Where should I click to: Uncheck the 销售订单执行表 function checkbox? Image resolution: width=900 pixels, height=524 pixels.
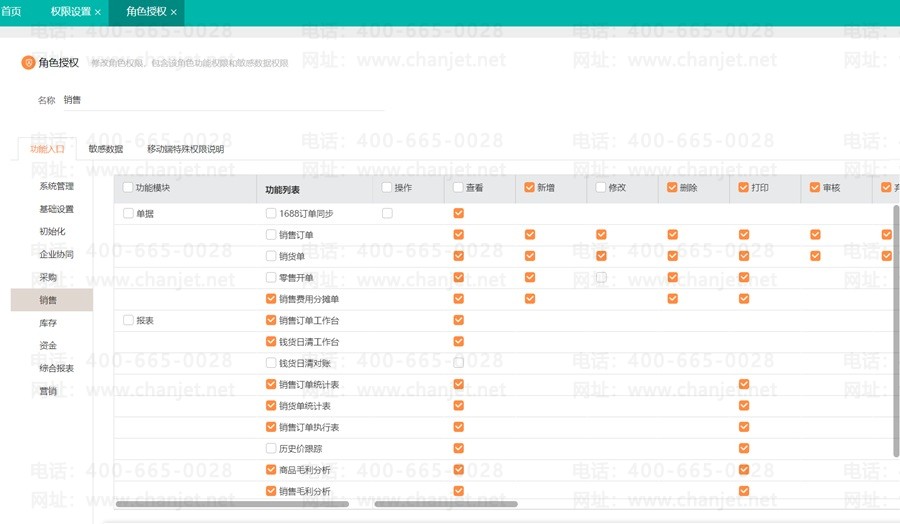271,427
